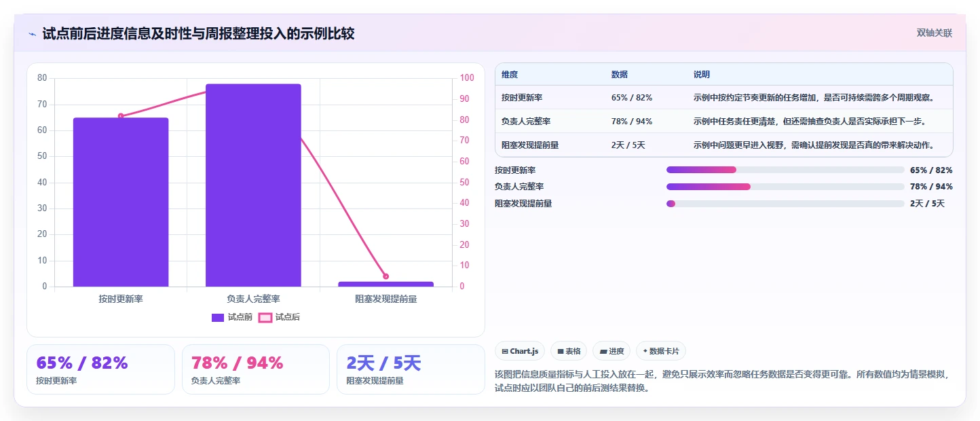Click the lightning icon beside the title
980x421 pixels.
click(x=33, y=33)
